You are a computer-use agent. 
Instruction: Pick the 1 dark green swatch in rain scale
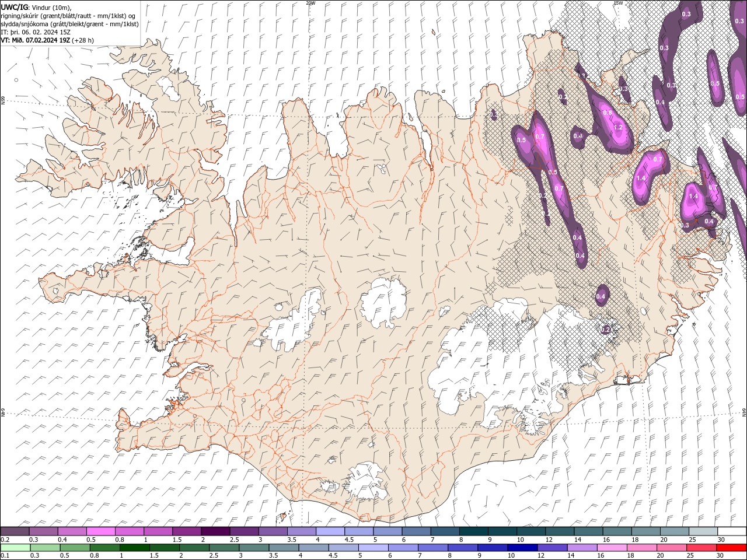135,548
